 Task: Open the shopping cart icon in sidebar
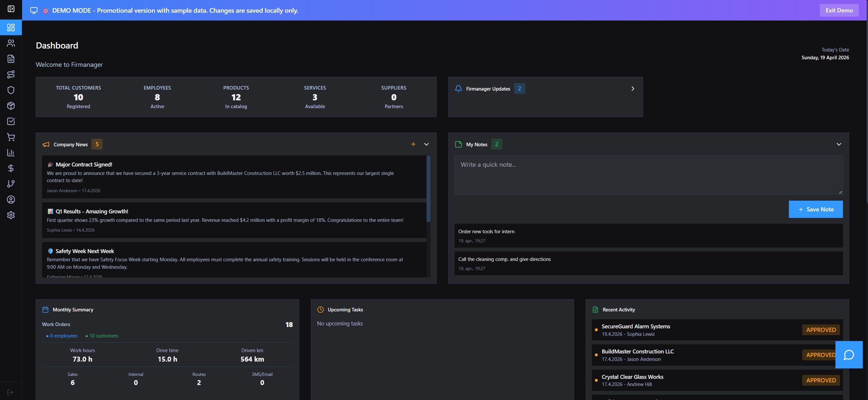[x=11, y=137]
